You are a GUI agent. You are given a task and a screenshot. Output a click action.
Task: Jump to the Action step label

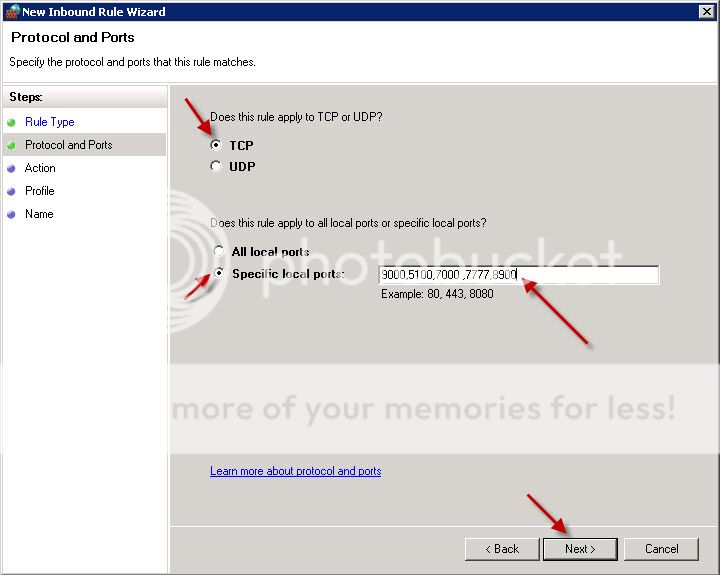(x=41, y=168)
